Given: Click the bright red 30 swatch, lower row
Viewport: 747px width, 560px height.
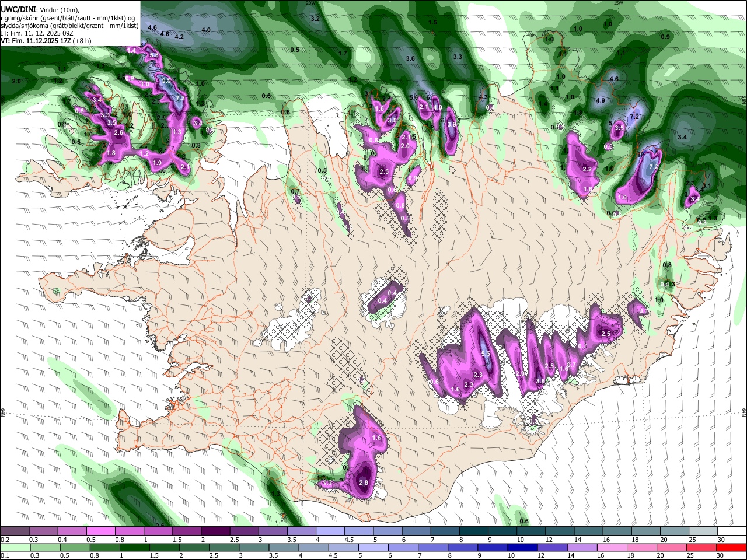Looking at the screenshot, I should (731, 548).
